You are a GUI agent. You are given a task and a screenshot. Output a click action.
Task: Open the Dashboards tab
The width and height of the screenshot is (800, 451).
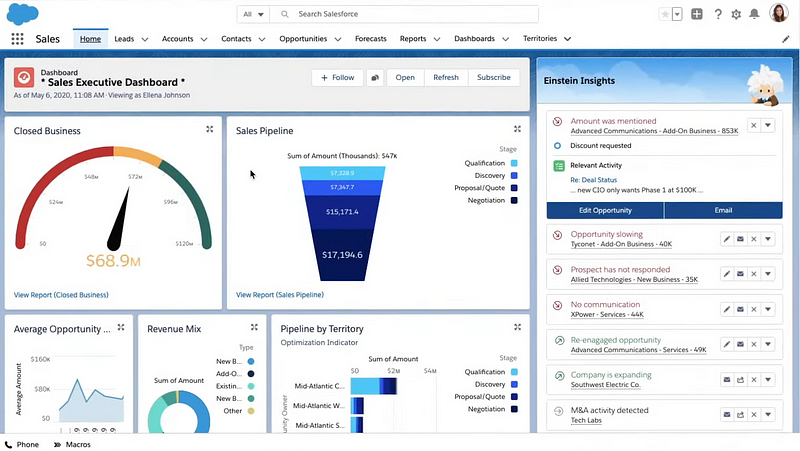(x=474, y=39)
